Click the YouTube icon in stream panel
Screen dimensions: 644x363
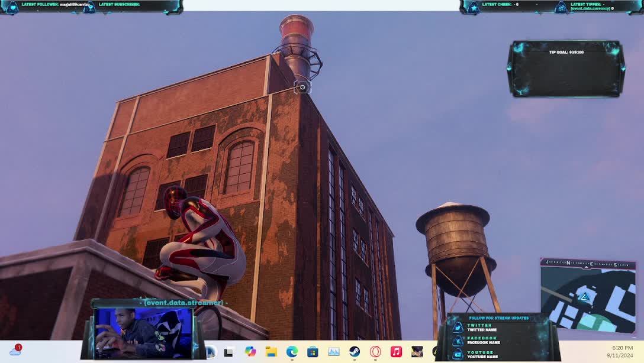pyautogui.click(x=458, y=354)
